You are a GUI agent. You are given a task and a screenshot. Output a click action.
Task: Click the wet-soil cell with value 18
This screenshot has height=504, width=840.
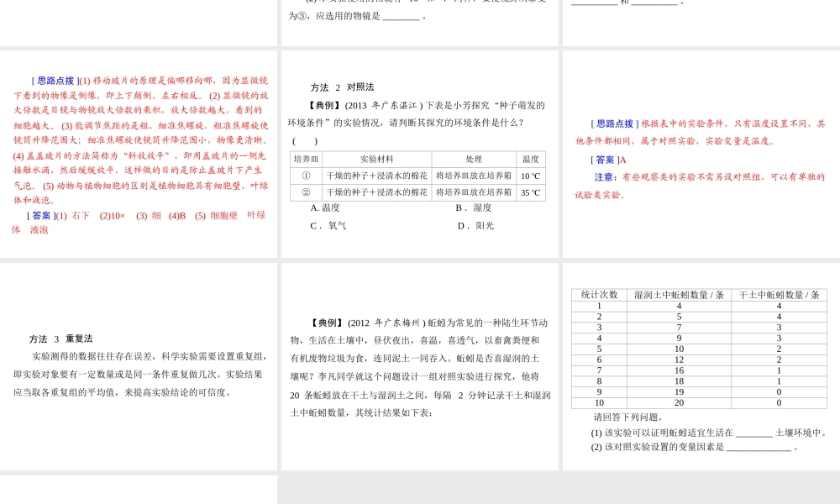click(679, 381)
